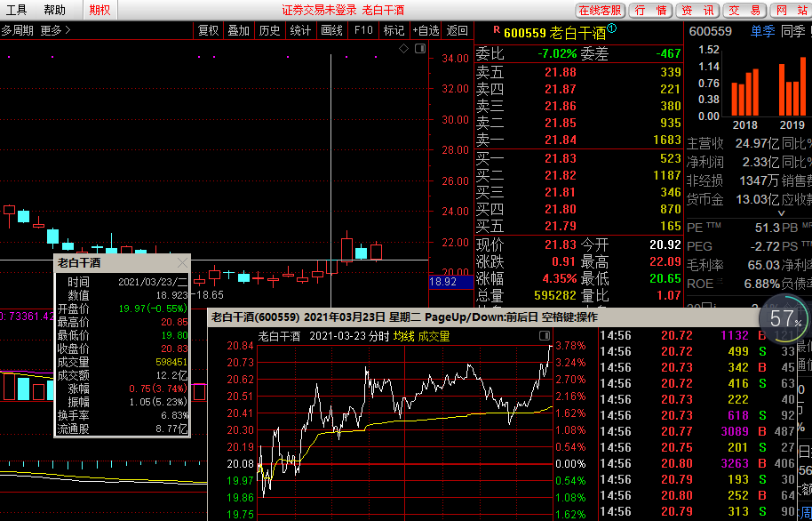Viewport: 812px width, 521px height.
Task: Click the 今开 value 20.92
Action: (665, 244)
